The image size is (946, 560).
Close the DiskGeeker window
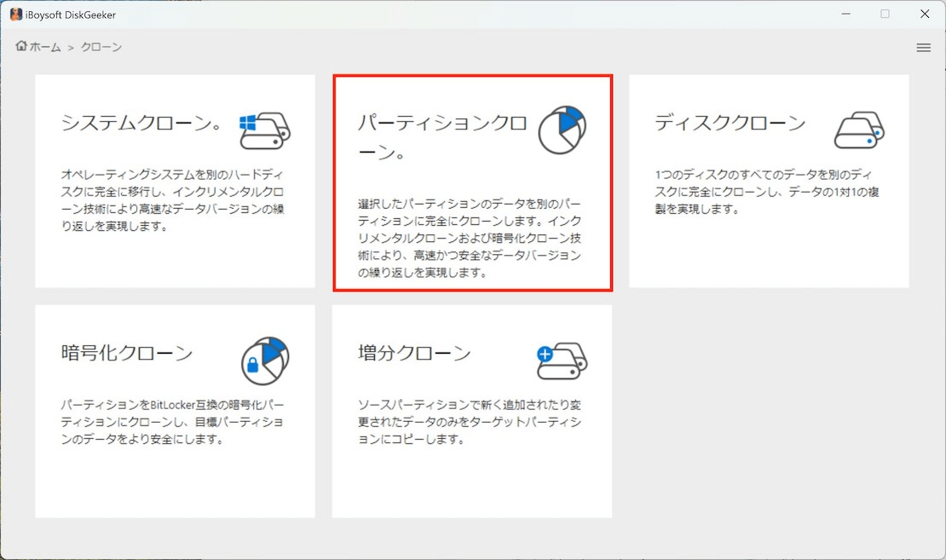[925, 14]
